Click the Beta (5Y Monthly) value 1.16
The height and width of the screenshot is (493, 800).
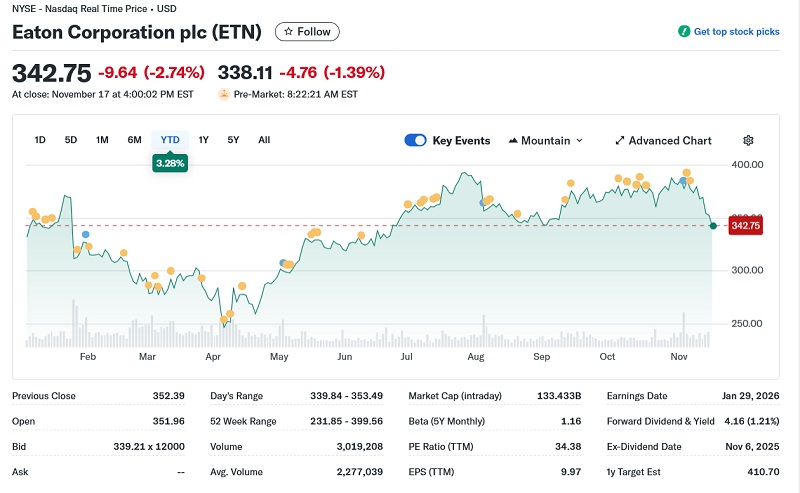pos(571,421)
